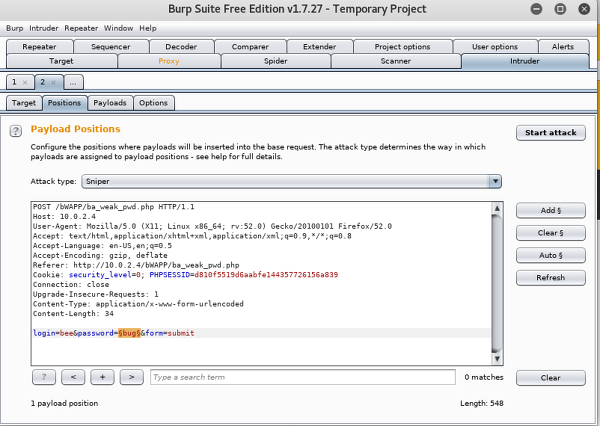600x426 pixels.
Task: Open the Burp menu
Action: click(x=15, y=28)
